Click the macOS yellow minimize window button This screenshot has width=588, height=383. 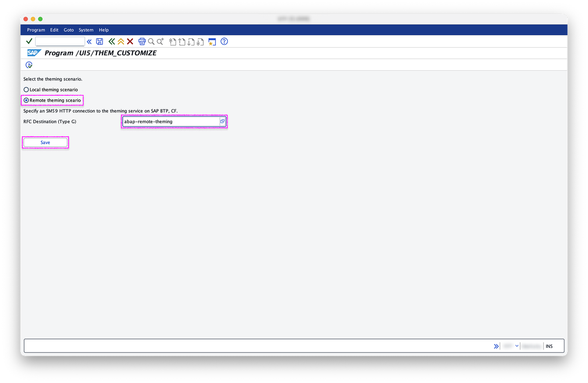[33, 19]
